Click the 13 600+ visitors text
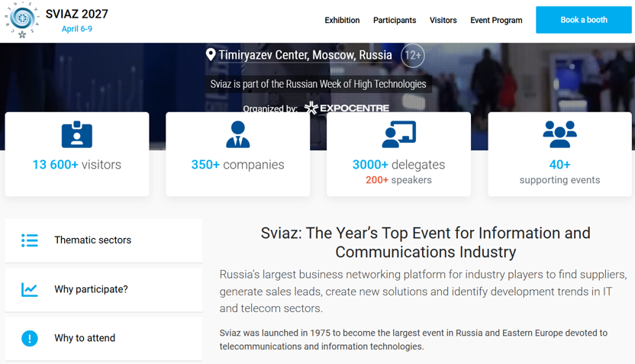635x364 pixels. (x=77, y=165)
